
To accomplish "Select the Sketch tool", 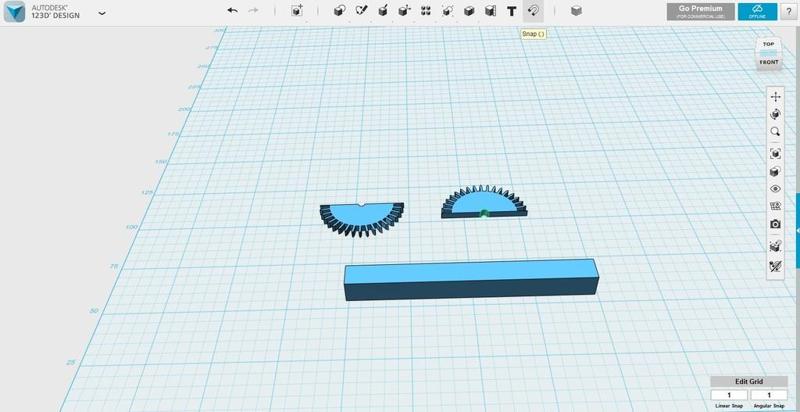I will [x=361, y=11].
